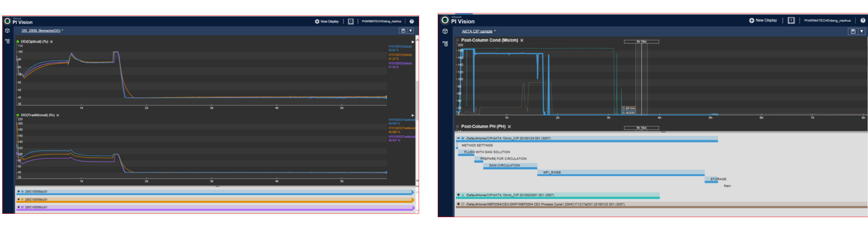The width and height of the screenshot is (868, 232).
Task: Click the save display icon in AKTA CIP sample
Action: [x=853, y=32]
